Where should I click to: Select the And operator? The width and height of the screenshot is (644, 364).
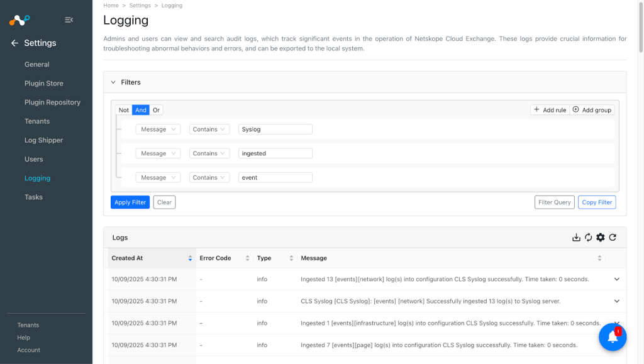click(140, 110)
